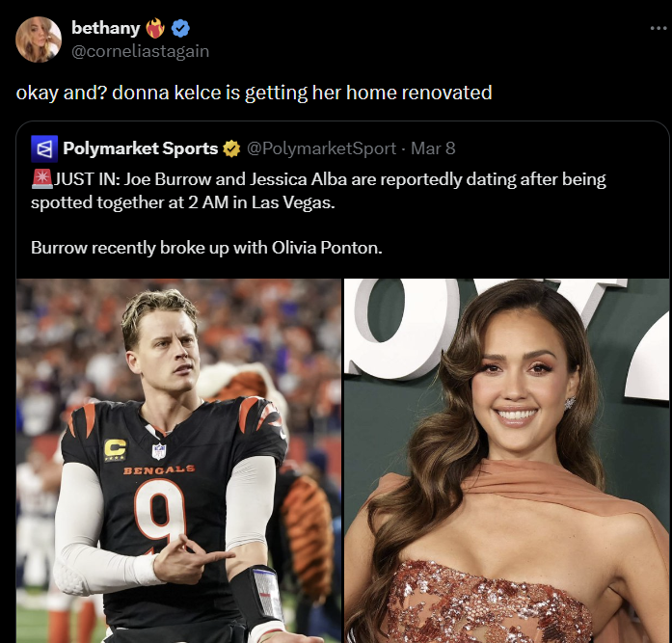Click the BENGALS wordmark on the jersey
The image size is (672, 643).
[x=158, y=470]
